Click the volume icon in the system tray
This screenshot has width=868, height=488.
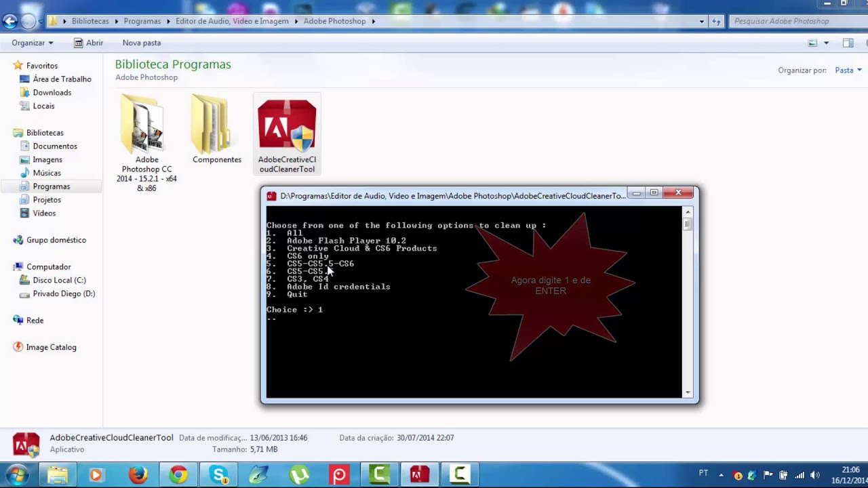coord(814,475)
